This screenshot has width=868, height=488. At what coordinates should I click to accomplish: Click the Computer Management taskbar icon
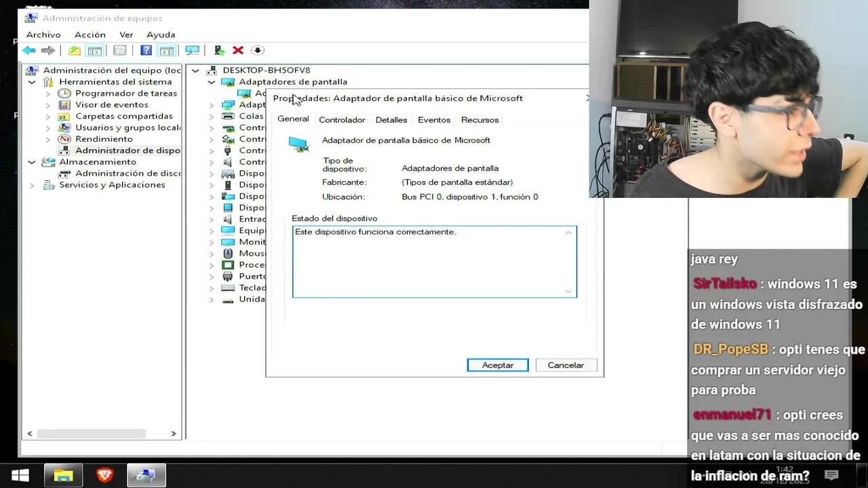click(x=146, y=475)
